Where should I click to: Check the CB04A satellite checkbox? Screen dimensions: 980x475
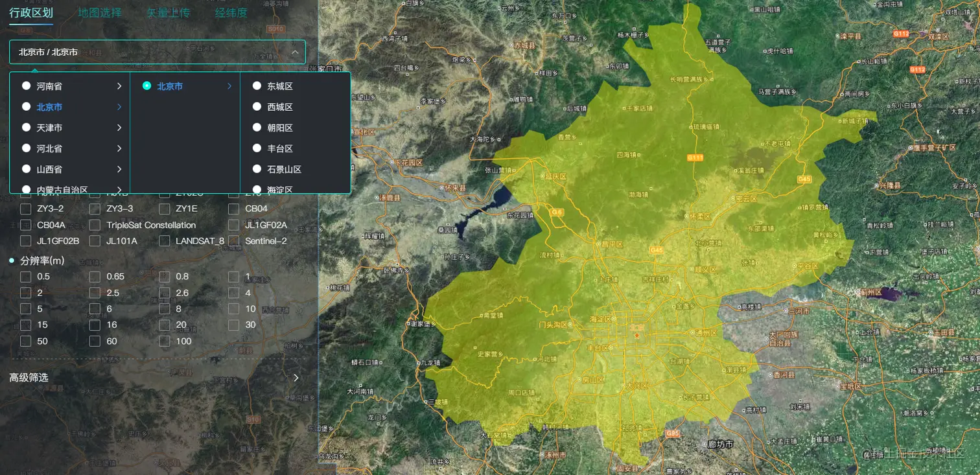pyautogui.click(x=26, y=225)
